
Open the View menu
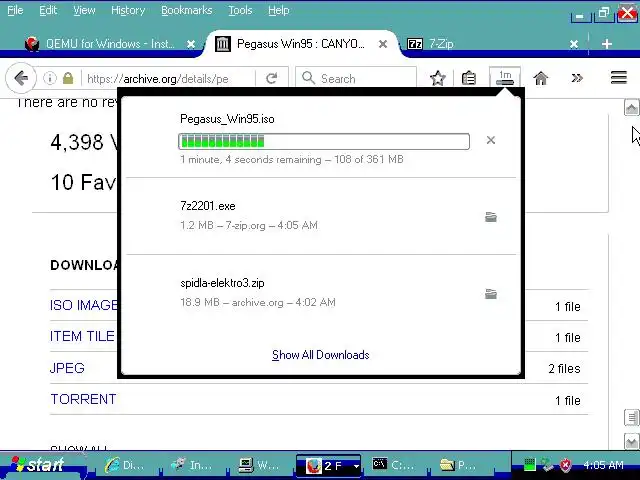pyautogui.click(x=84, y=10)
